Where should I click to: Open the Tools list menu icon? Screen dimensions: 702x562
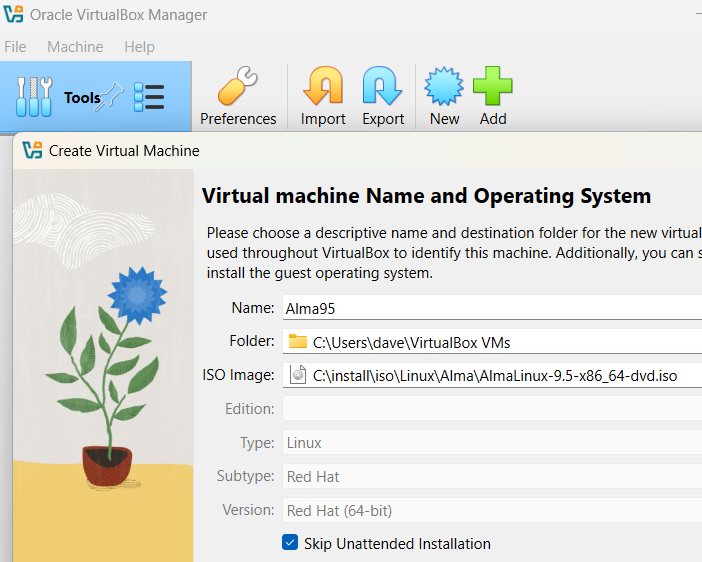tap(149, 97)
